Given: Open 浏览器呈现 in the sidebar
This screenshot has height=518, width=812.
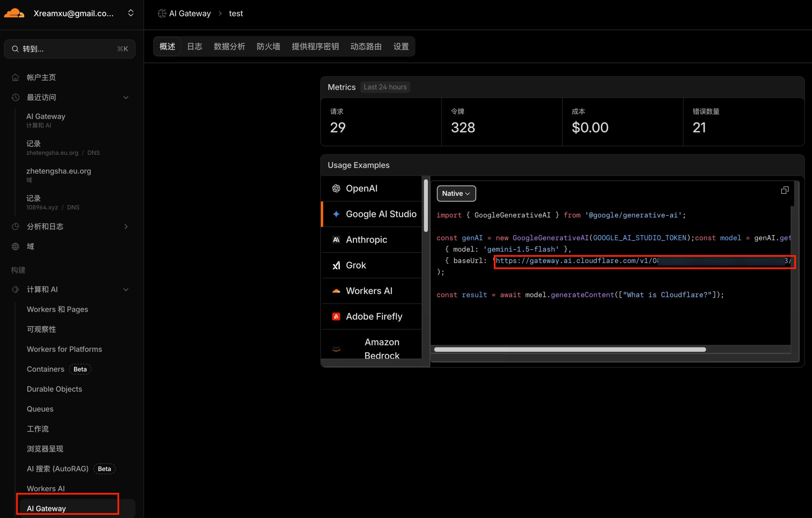Looking at the screenshot, I should coord(45,449).
